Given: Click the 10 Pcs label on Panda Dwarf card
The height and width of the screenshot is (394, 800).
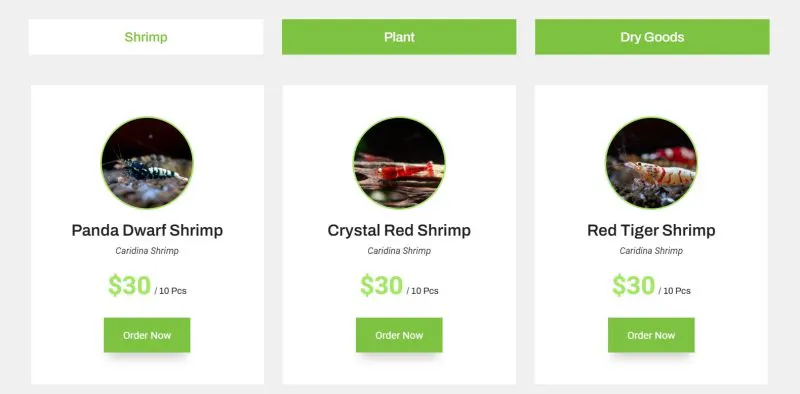Looking at the screenshot, I should pos(172,291).
